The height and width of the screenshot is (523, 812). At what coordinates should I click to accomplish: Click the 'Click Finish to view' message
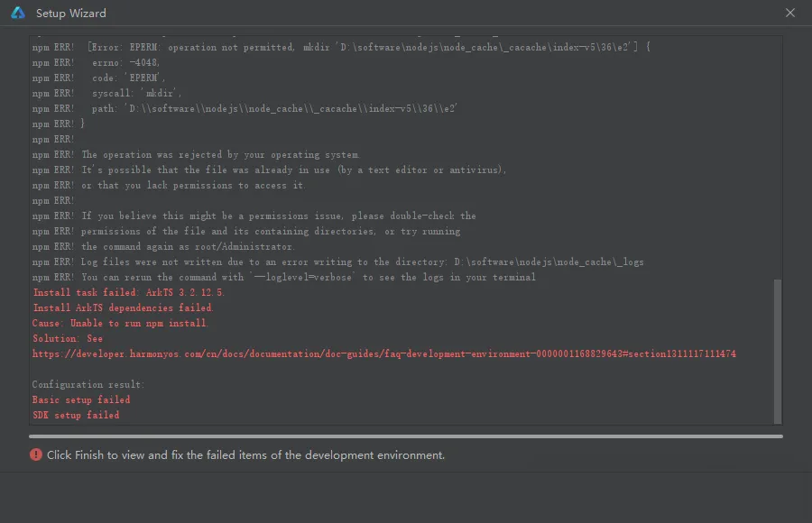[245, 455]
